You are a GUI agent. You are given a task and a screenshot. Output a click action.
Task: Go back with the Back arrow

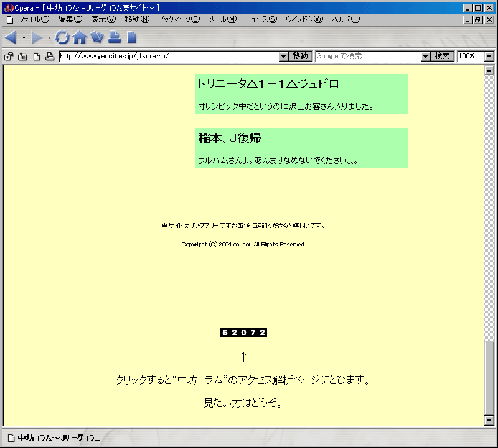tap(11, 37)
